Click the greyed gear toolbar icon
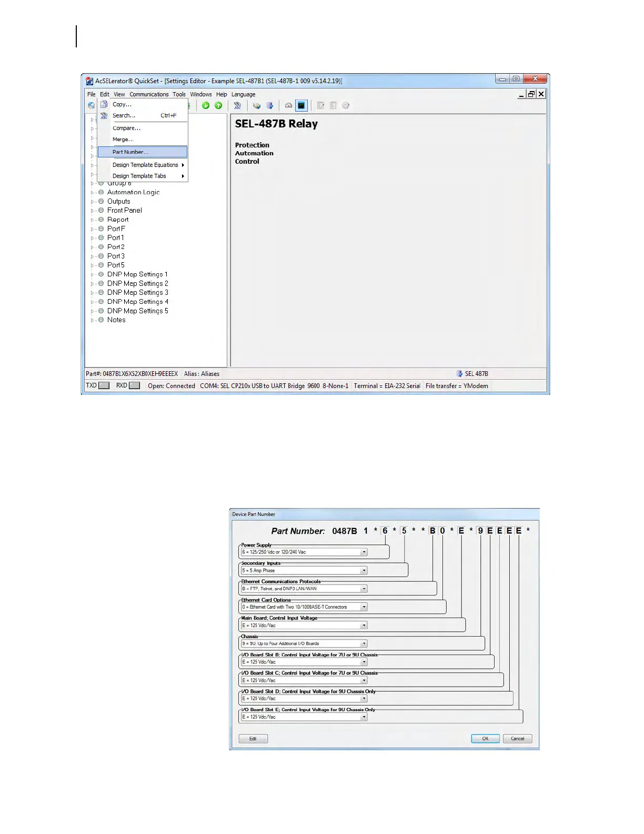This screenshot has width=644, height=834. tap(346, 105)
